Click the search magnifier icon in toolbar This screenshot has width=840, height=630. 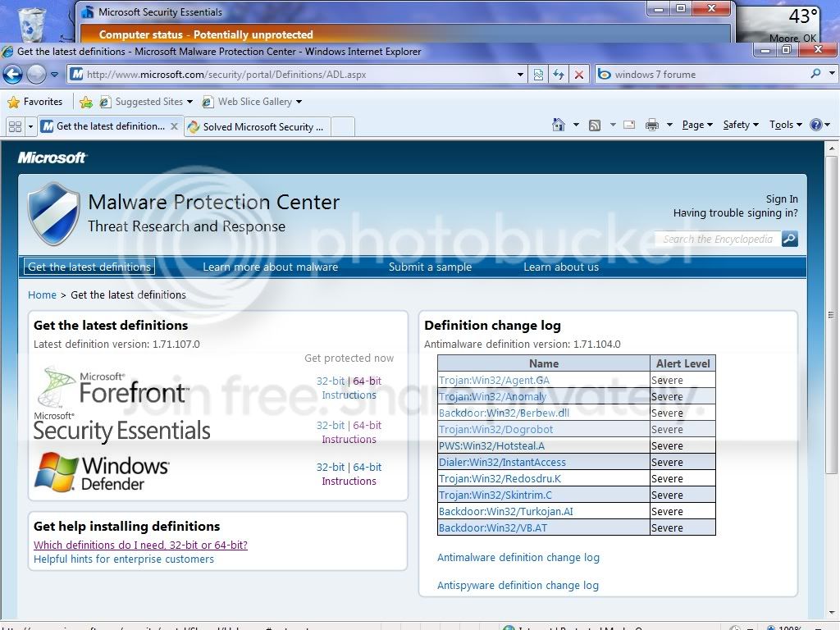point(815,73)
